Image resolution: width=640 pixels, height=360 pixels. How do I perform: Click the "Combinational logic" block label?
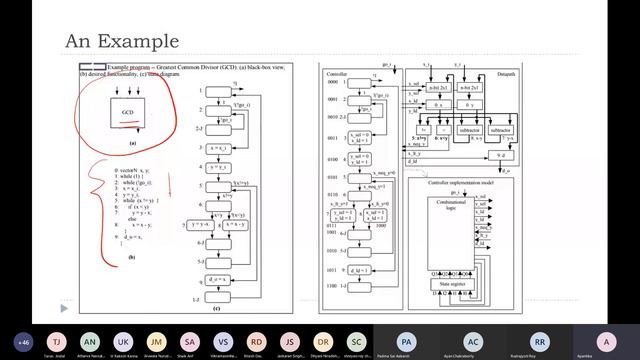pyautogui.click(x=451, y=205)
